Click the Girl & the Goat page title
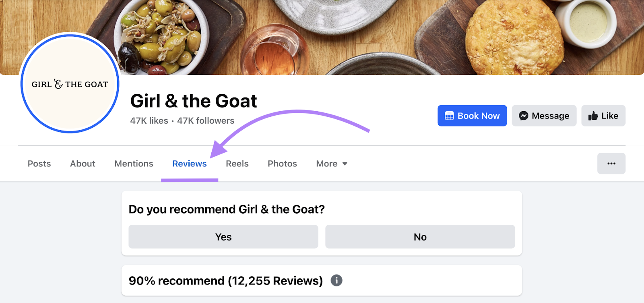 pyautogui.click(x=194, y=101)
